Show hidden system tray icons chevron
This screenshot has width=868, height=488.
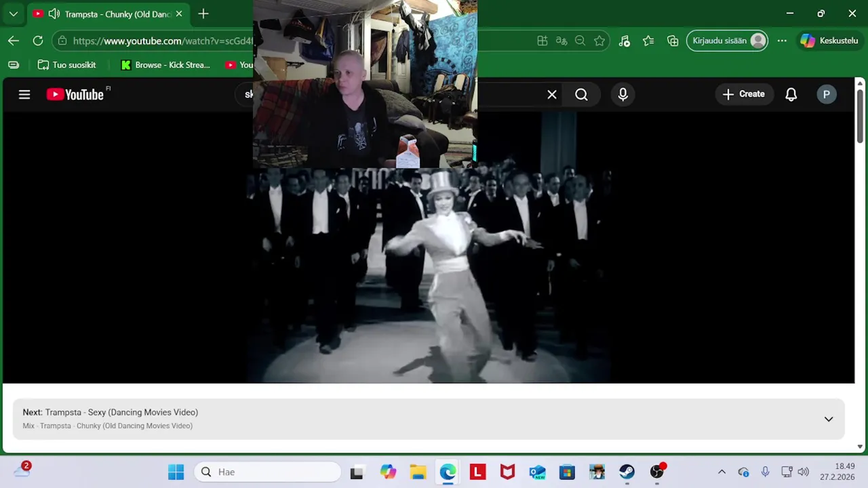point(722,472)
